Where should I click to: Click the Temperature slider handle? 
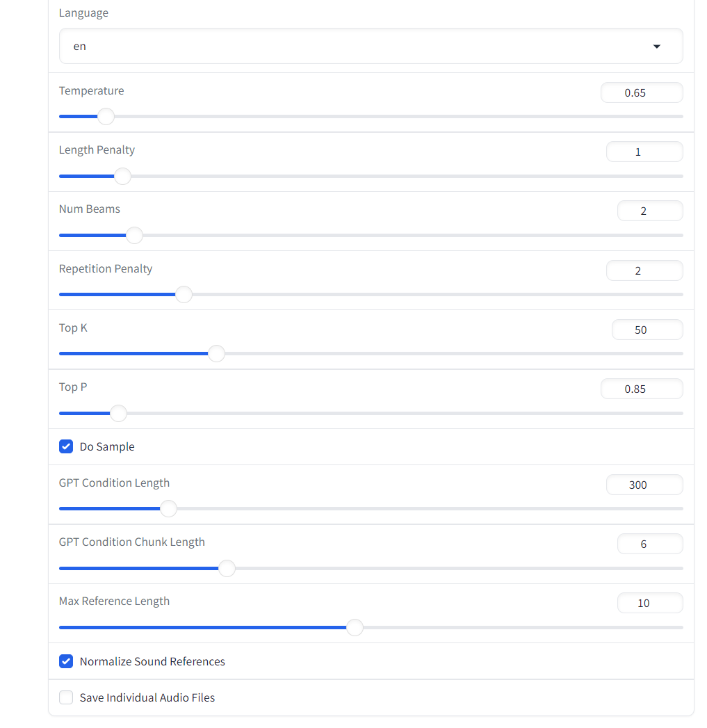click(x=106, y=117)
